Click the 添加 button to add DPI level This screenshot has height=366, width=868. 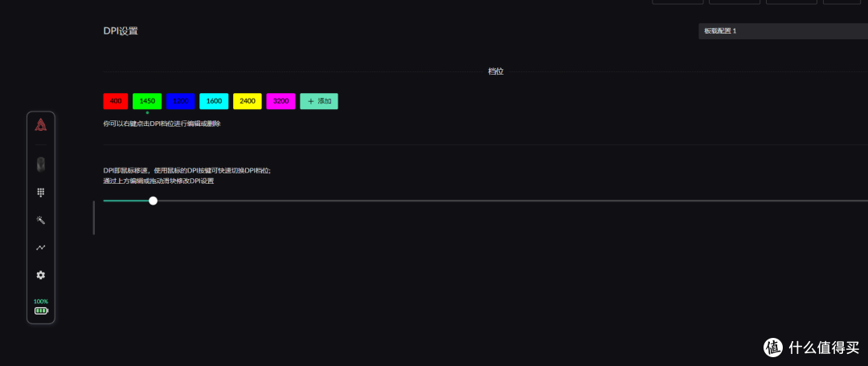click(319, 101)
